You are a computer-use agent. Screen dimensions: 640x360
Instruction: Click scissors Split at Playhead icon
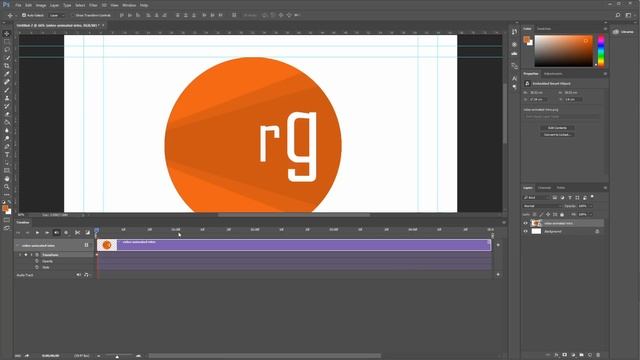pyautogui.click(x=77, y=232)
